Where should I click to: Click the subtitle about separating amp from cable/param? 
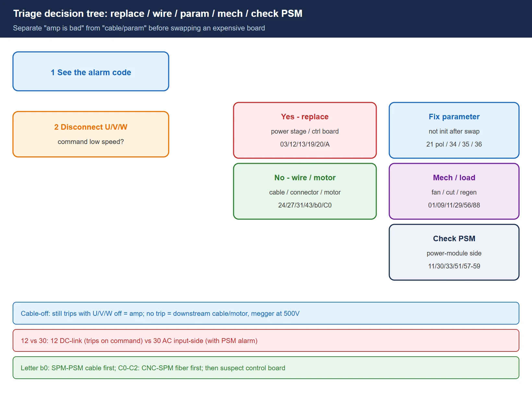click(139, 28)
